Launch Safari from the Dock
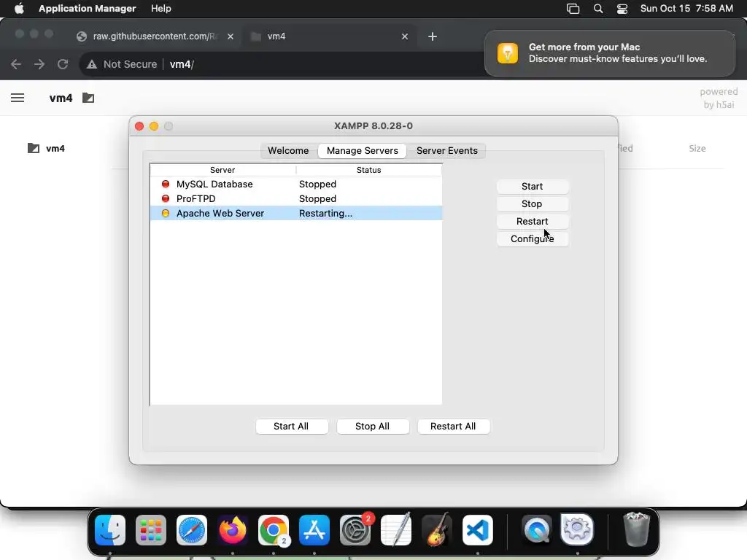 192,529
